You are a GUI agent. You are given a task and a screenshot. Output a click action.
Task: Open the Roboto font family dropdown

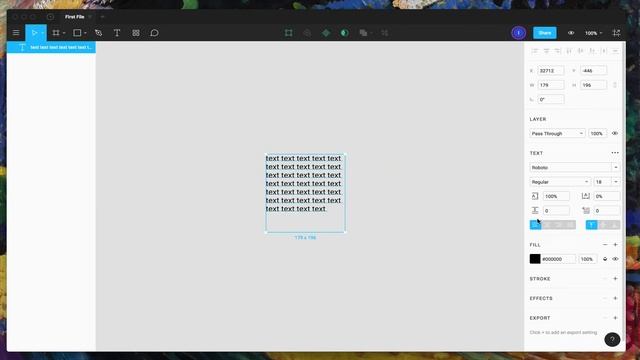click(x=575, y=167)
